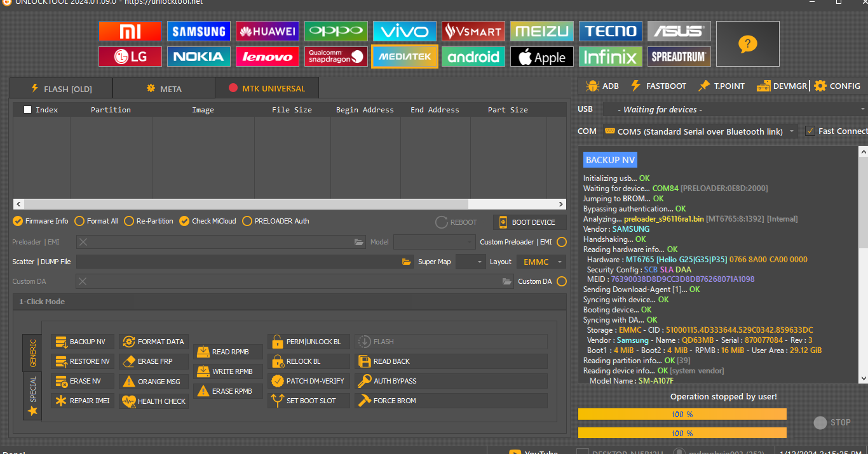Click the BACKUP NV button
This screenshot has height=454, width=868.
click(83, 342)
